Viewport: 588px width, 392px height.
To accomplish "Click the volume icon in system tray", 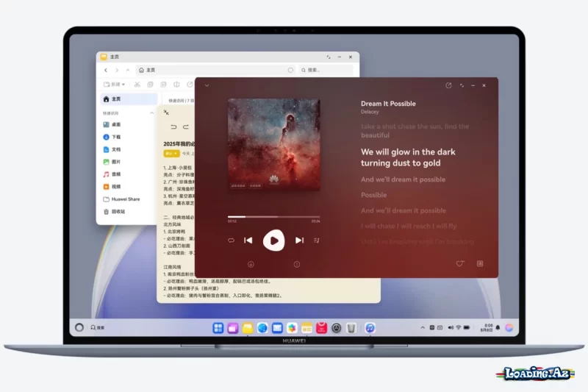I will pos(451,327).
